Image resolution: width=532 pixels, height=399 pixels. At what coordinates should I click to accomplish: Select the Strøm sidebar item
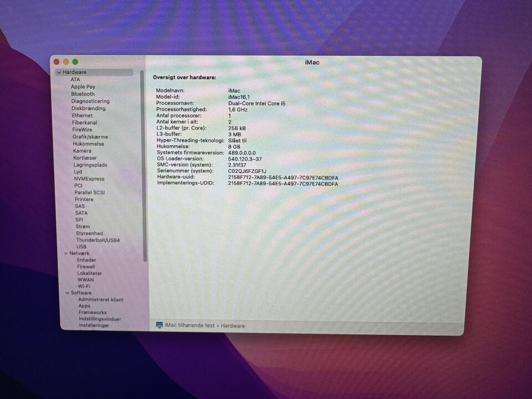(x=82, y=227)
